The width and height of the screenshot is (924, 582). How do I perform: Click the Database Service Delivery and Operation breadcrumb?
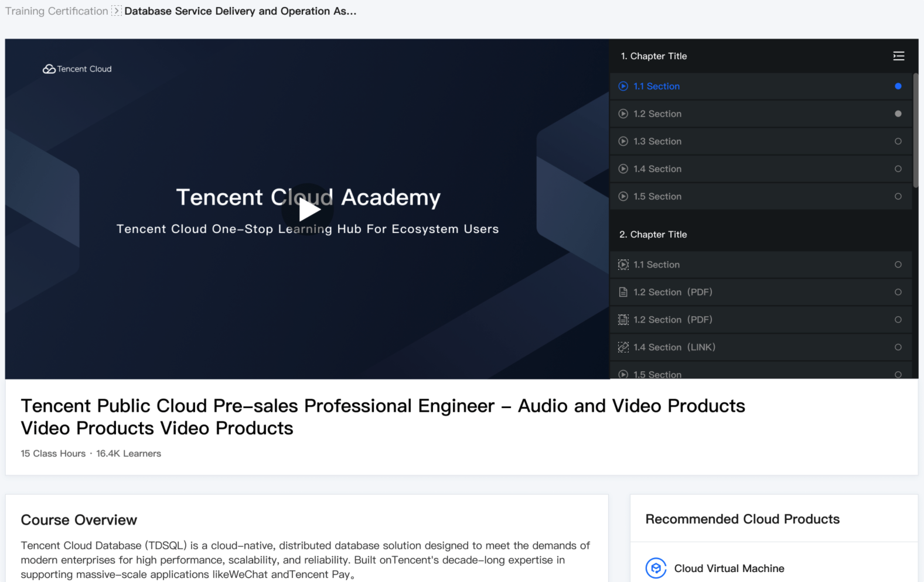(240, 11)
